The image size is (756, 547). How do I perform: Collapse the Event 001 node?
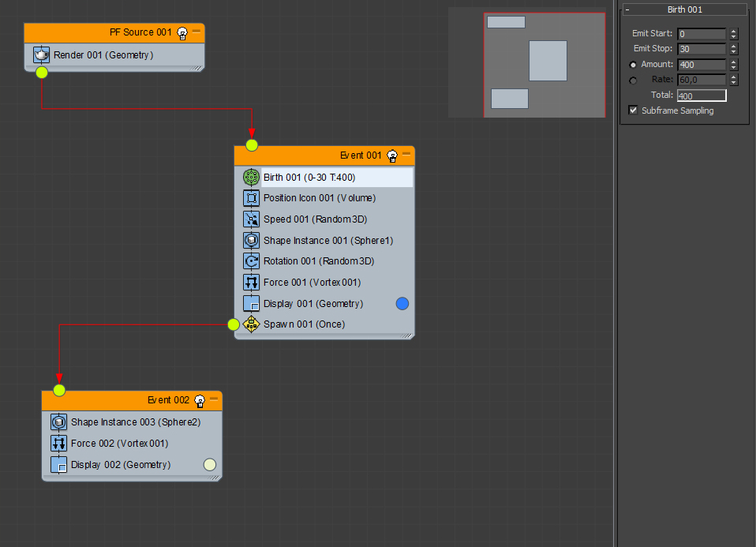406,155
